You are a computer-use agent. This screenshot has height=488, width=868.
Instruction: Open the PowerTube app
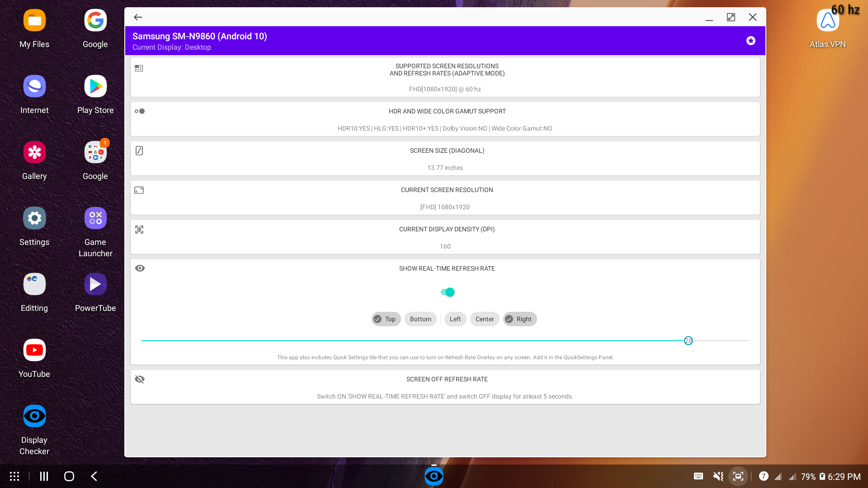pyautogui.click(x=95, y=284)
